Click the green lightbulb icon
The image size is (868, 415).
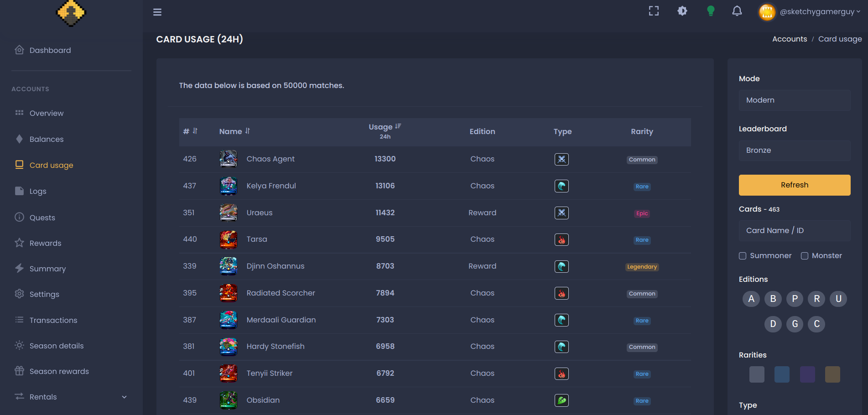pyautogui.click(x=711, y=11)
